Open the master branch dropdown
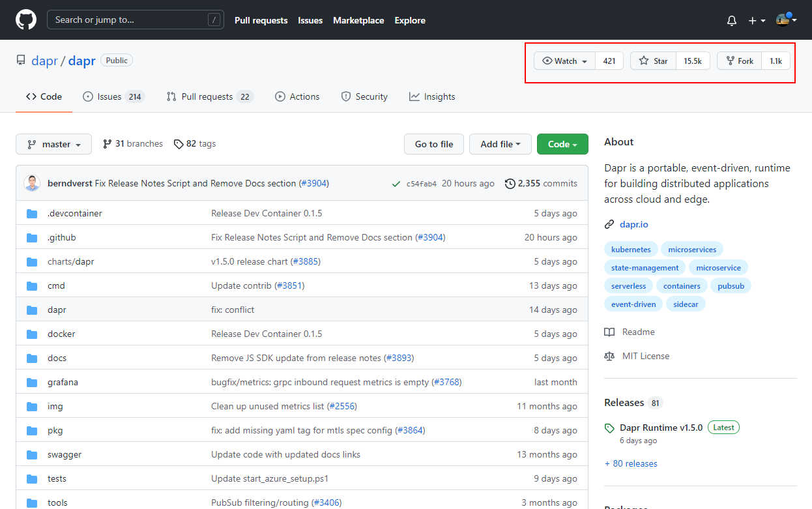 pyautogui.click(x=53, y=144)
